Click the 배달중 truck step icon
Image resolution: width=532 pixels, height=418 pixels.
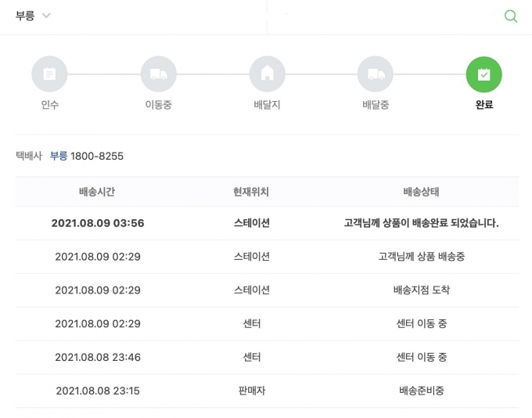click(x=376, y=74)
